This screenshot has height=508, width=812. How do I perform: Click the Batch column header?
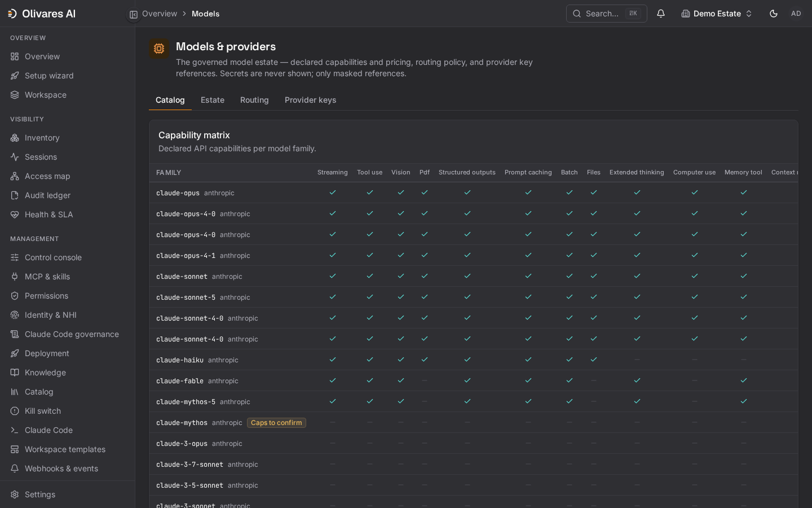coord(570,173)
